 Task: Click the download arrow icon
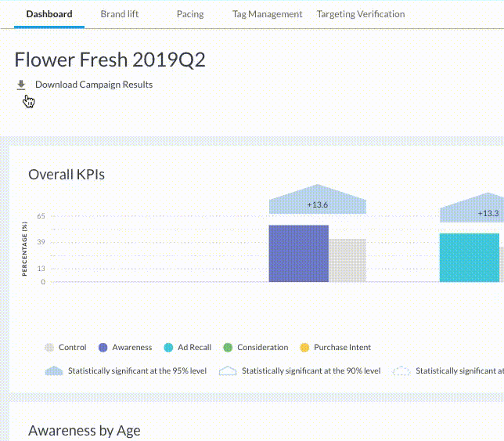21,85
